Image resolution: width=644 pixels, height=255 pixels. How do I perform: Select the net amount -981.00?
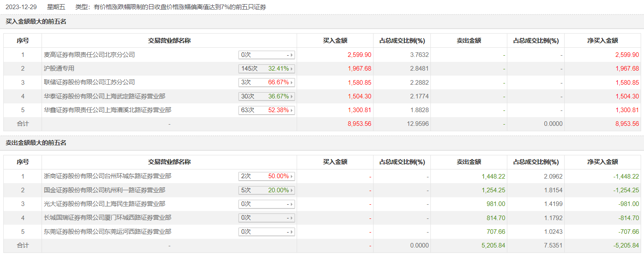point(628,204)
